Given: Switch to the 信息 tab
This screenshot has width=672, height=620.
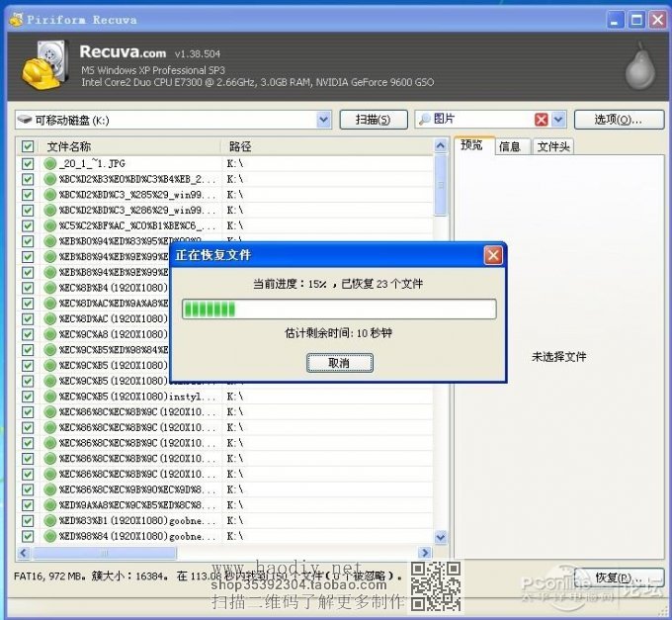Looking at the screenshot, I should pos(509,146).
